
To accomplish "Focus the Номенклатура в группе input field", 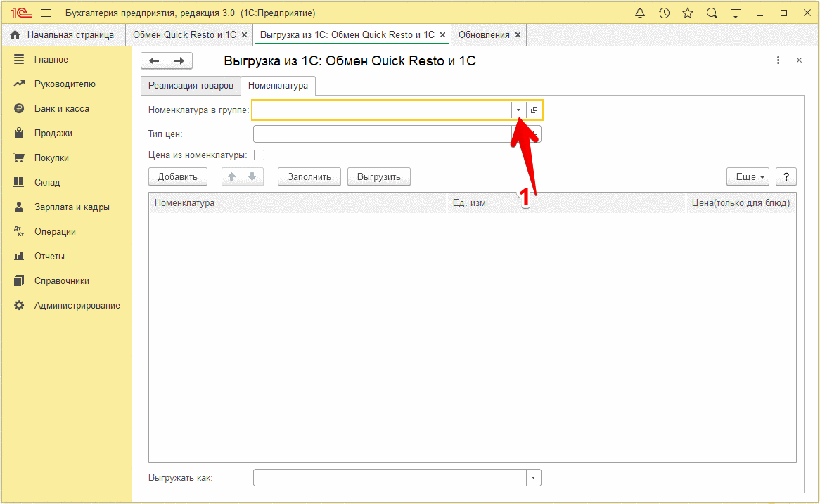I will [x=383, y=110].
